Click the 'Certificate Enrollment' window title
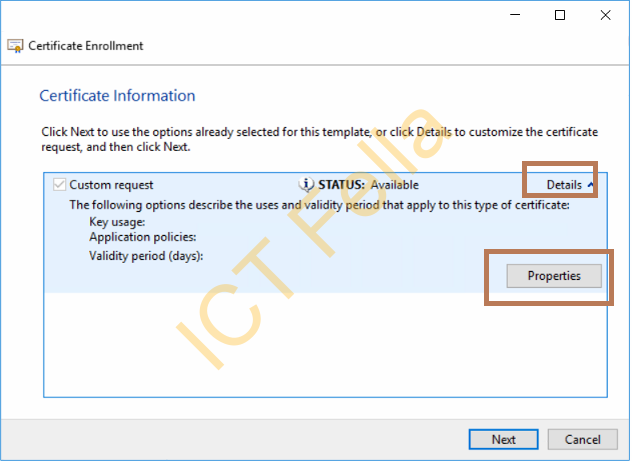The image size is (633, 461). click(x=86, y=46)
